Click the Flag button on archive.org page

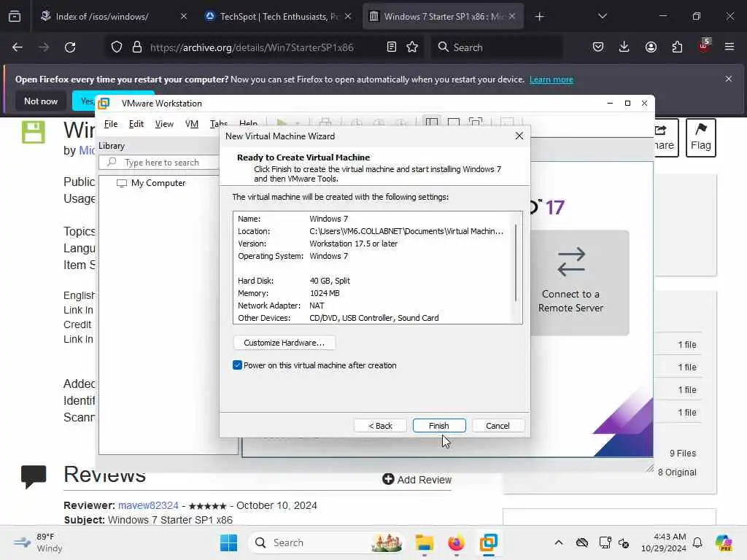pos(701,138)
